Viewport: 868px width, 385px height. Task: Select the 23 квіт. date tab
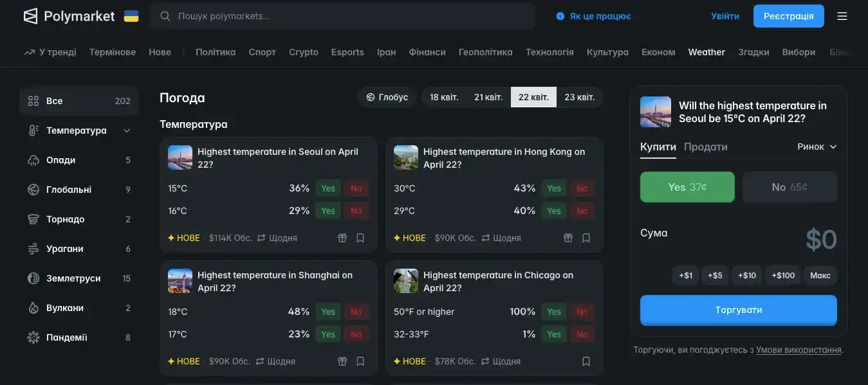[579, 97]
